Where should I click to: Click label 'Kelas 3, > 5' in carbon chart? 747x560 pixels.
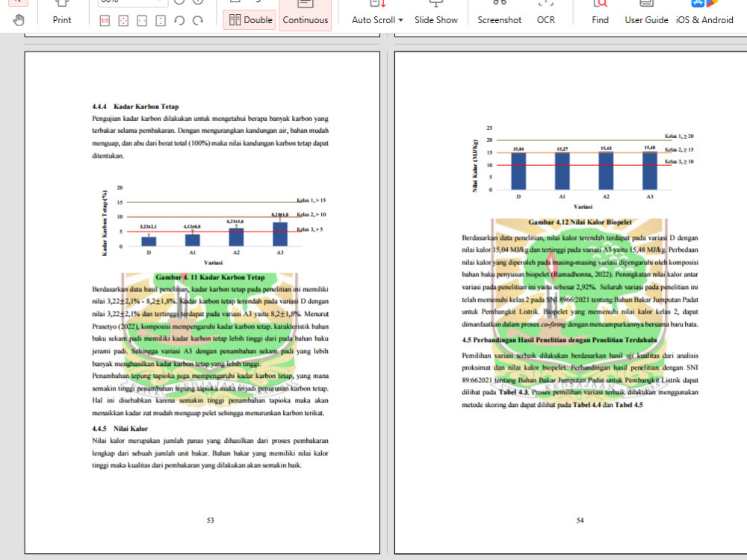coord(310,229)
